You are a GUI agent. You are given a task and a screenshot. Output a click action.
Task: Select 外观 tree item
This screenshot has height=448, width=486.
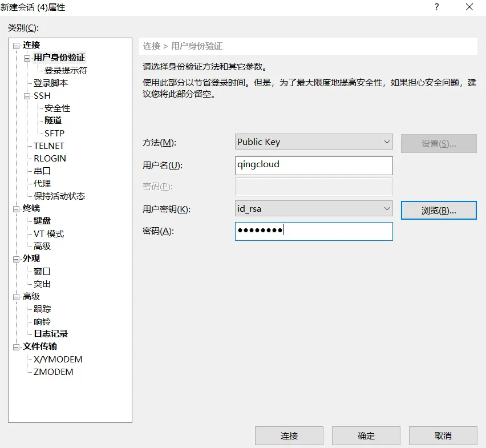(x=31, y=259)
